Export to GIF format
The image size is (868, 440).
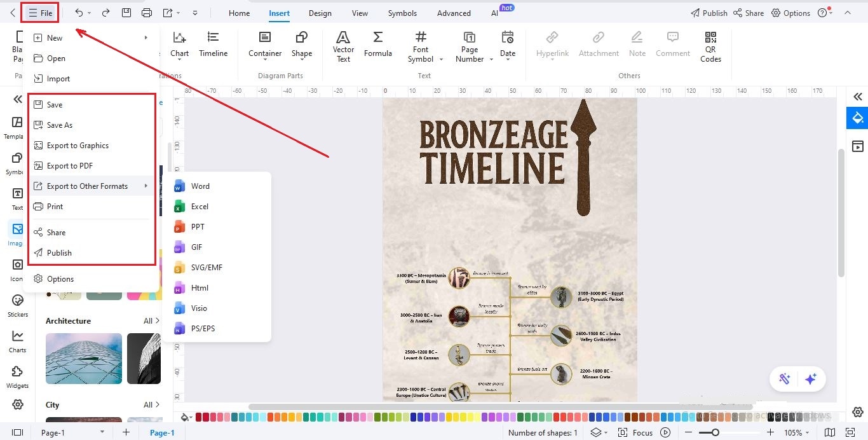click(x=217, y=247)
